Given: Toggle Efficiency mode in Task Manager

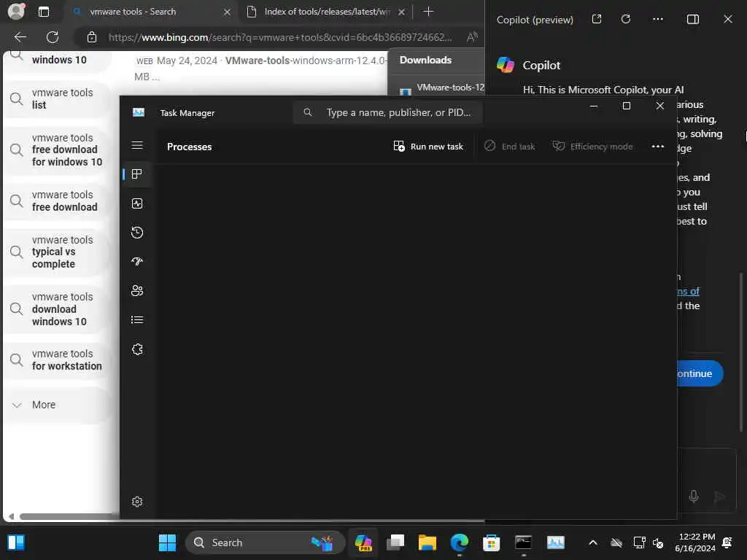Looking at the screenshot, I should (592, 146).
